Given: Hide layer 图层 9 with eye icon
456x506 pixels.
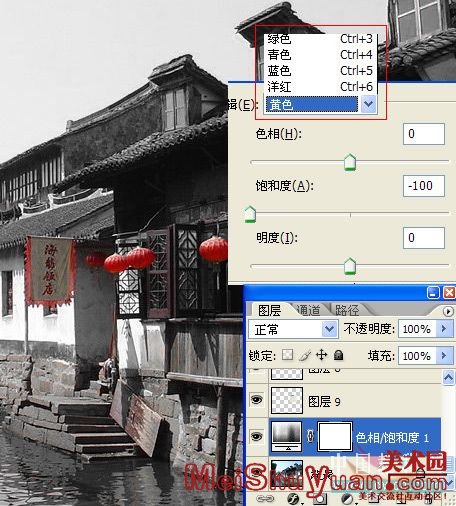Looking at the screenshot, I should [x=256, y=399].
